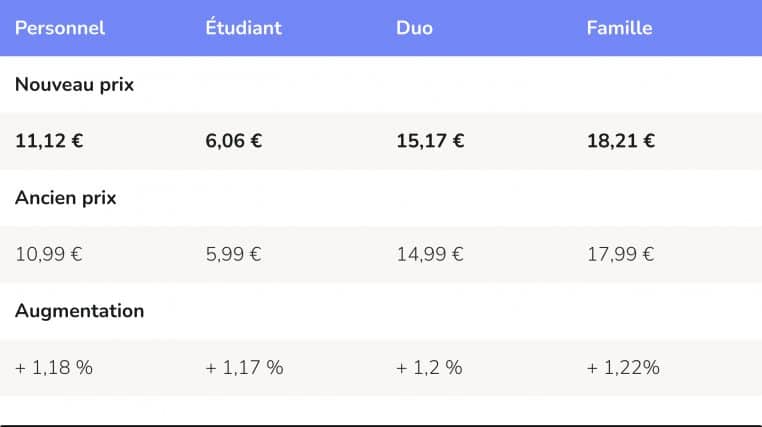Click the + 1,2 % increase value

[x=429, y=368]
